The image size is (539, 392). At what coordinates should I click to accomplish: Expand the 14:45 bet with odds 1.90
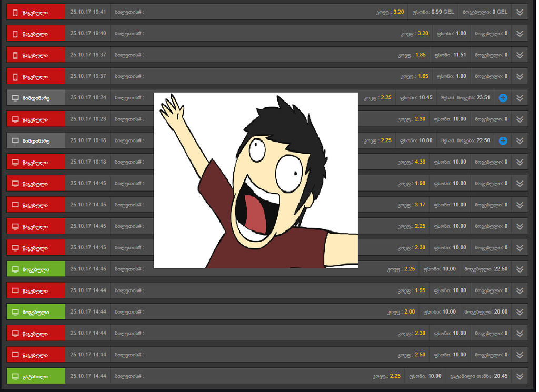(x=520, y=184)
